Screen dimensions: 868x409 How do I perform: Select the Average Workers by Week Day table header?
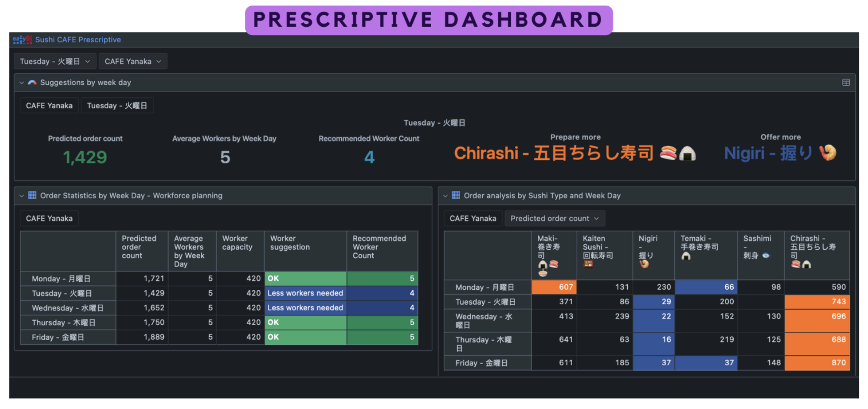click(192, 251)
